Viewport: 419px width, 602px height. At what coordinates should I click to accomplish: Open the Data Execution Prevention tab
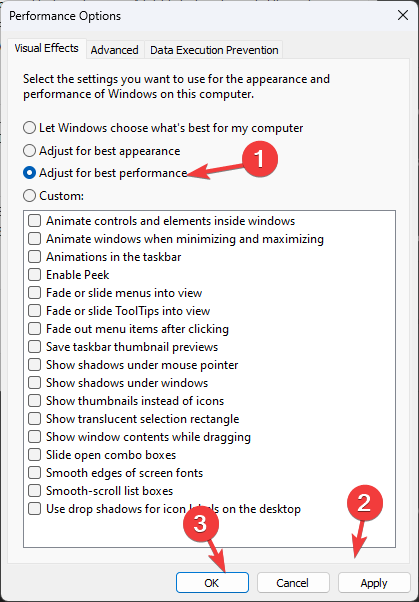[214, 50]
